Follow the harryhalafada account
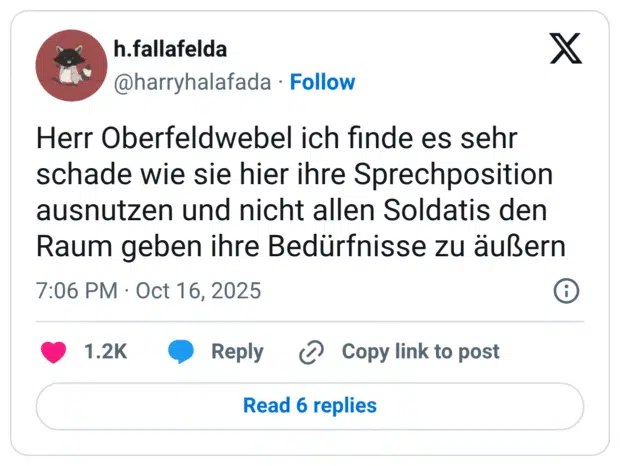Viewport: 620px width, 466px height. (322, 82)
